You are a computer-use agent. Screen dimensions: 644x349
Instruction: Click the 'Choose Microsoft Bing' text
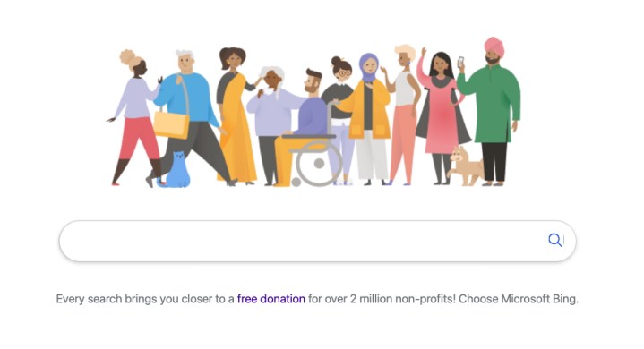pos(519,299)
